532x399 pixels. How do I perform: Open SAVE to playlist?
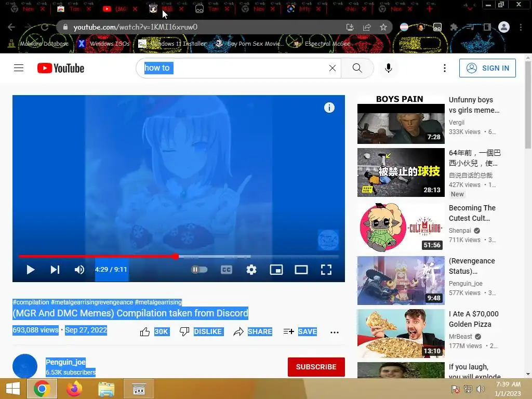[300, 331]
